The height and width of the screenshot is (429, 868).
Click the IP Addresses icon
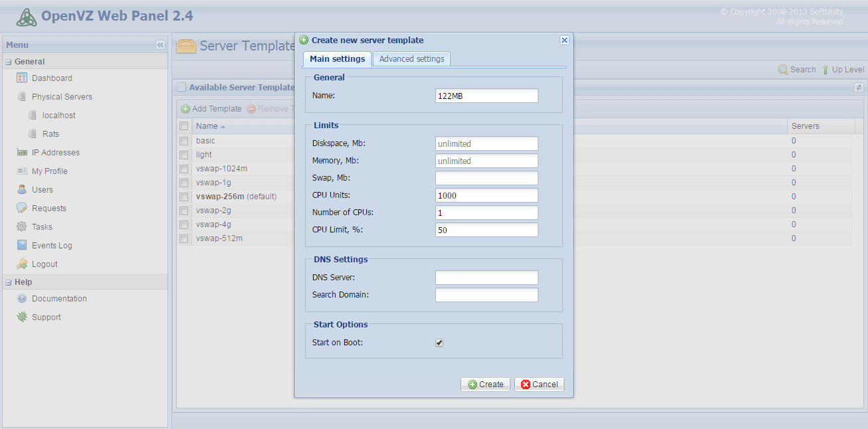(x=22, y=153)
